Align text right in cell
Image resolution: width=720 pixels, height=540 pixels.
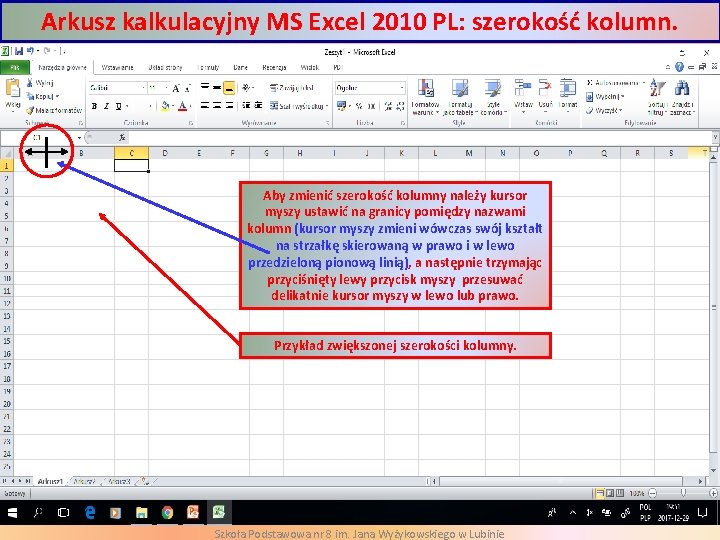tap(229, 106)
